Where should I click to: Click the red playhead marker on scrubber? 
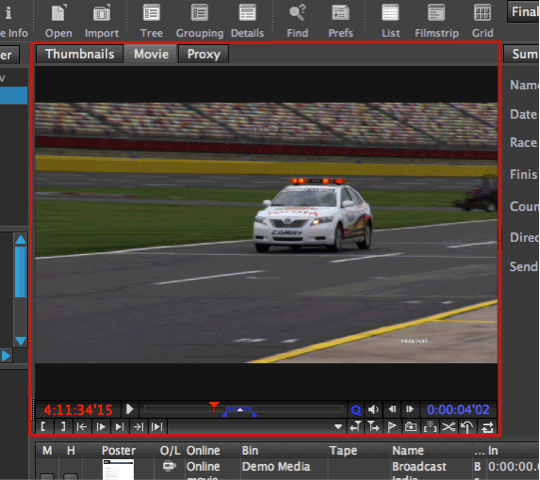coord(214,406)
